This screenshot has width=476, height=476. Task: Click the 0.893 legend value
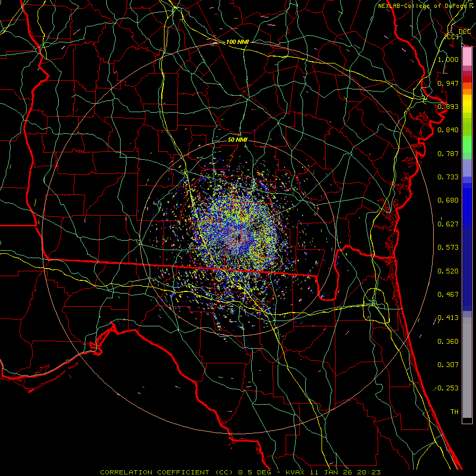[448, 106]
